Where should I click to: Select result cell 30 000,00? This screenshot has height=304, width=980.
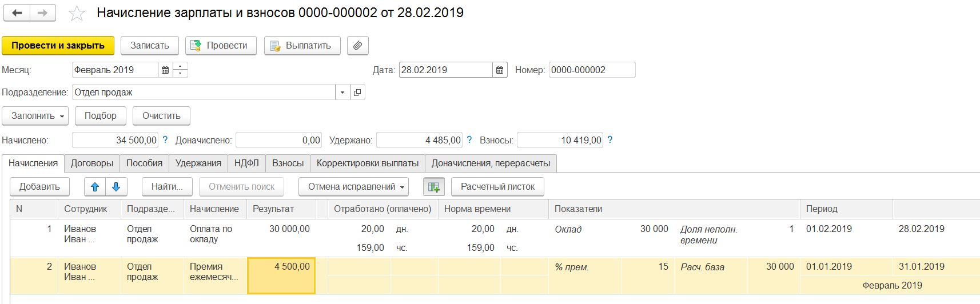281,238
